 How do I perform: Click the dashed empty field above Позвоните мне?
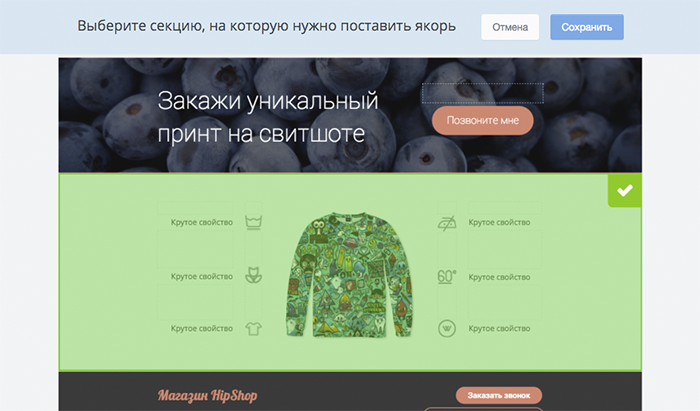tap(483, 93)
